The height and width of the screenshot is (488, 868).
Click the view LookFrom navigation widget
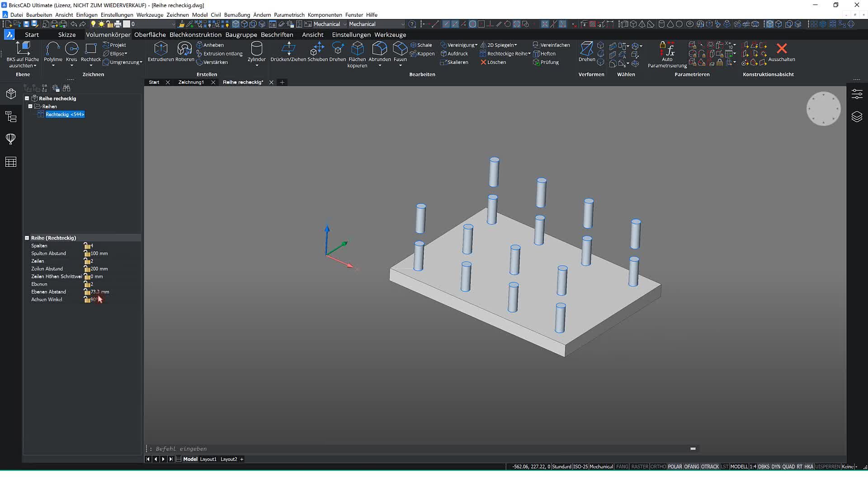[x=823, y=109]
